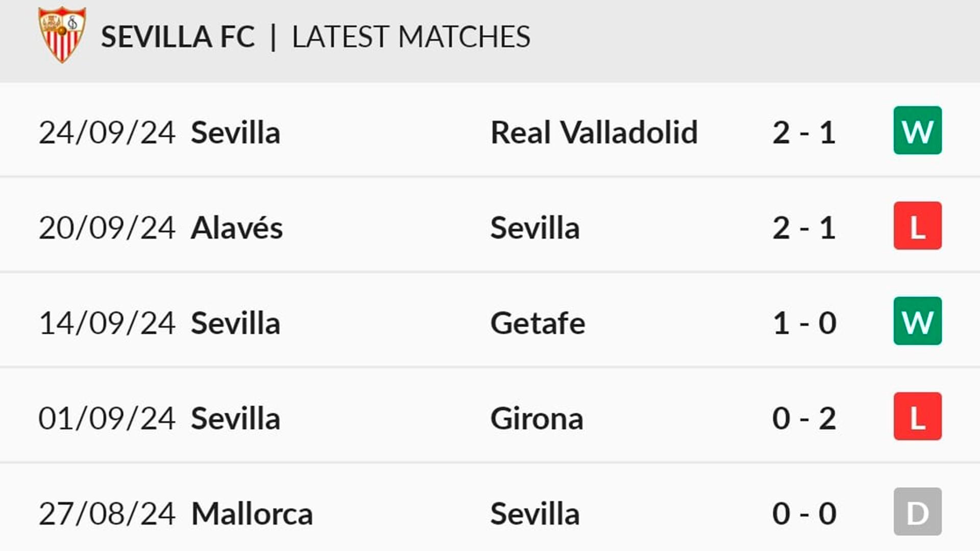The width and height of the screenshot is (980, 551).
Task: Select the 27/08/24 match date
Action: pyautogui.click(x=107, y=514)
